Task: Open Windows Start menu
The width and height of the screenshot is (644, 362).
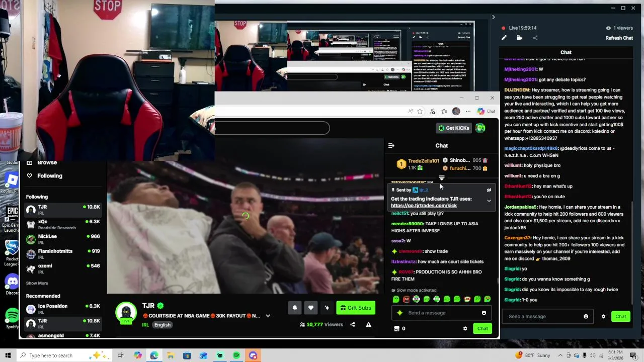Action: [x=8, y=355]
